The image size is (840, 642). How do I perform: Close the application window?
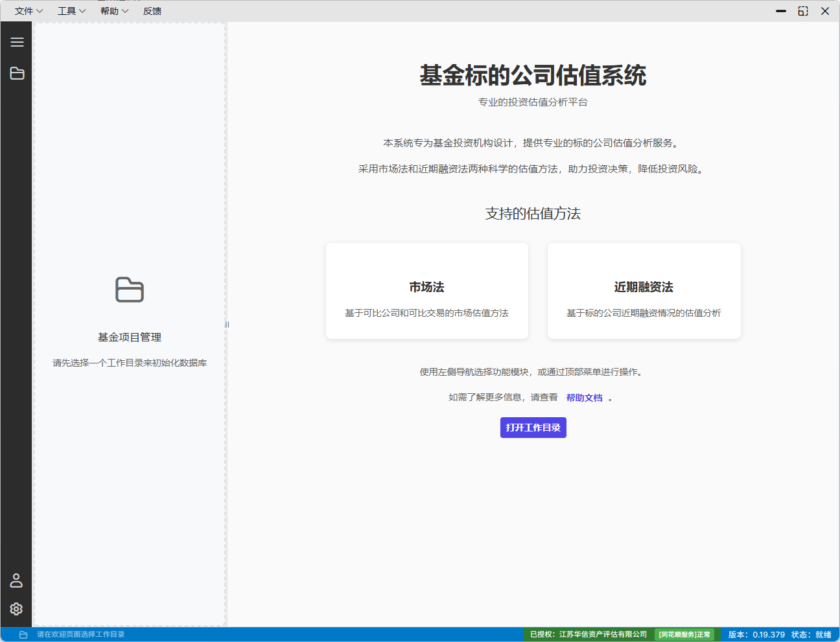(825, 11)
